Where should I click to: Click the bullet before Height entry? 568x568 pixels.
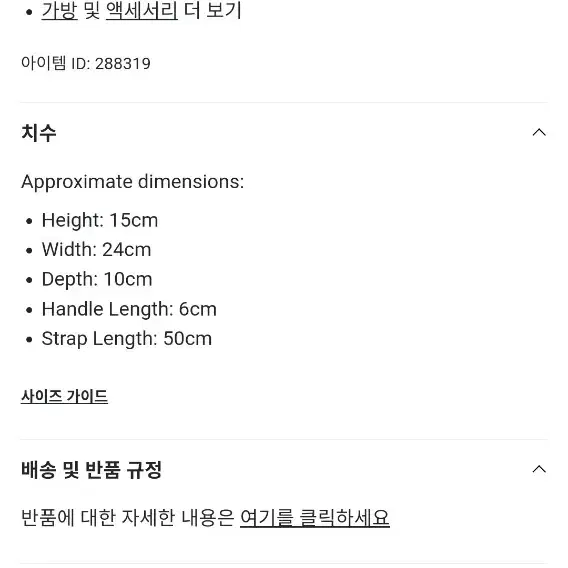click(x=29, y=221)
